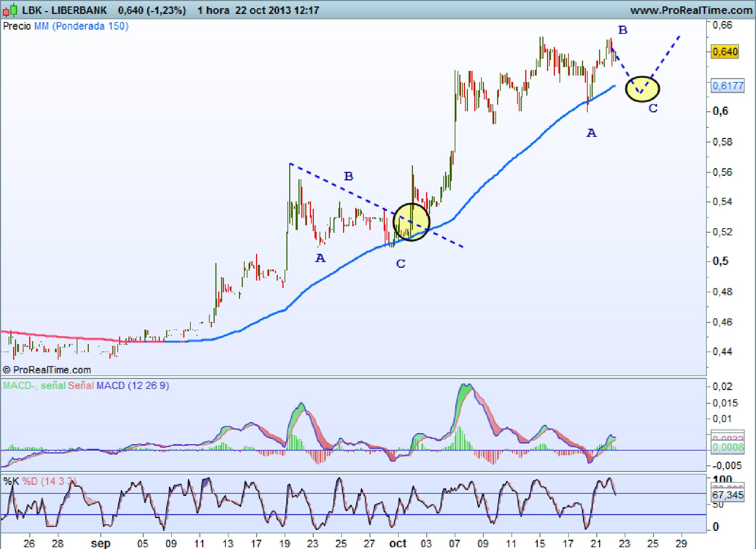This screenshot has height=549, width=756.
Task: Click the yellow circle near lower C label
Action: pos(411,222)
